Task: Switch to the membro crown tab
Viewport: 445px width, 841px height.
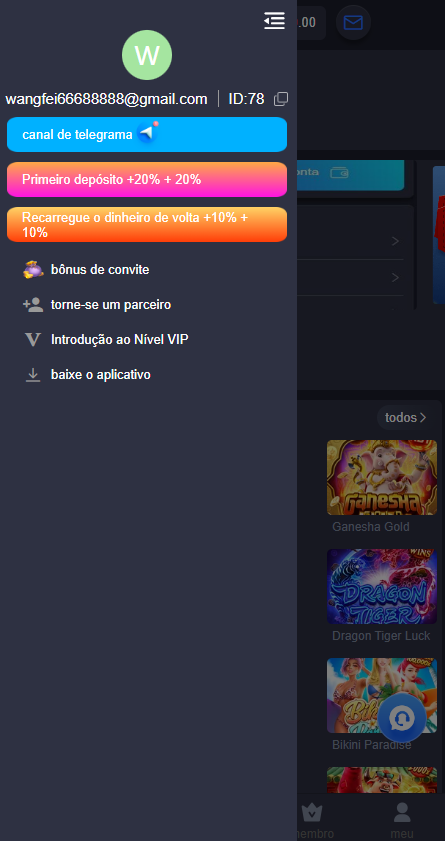Action: [312, 820]
